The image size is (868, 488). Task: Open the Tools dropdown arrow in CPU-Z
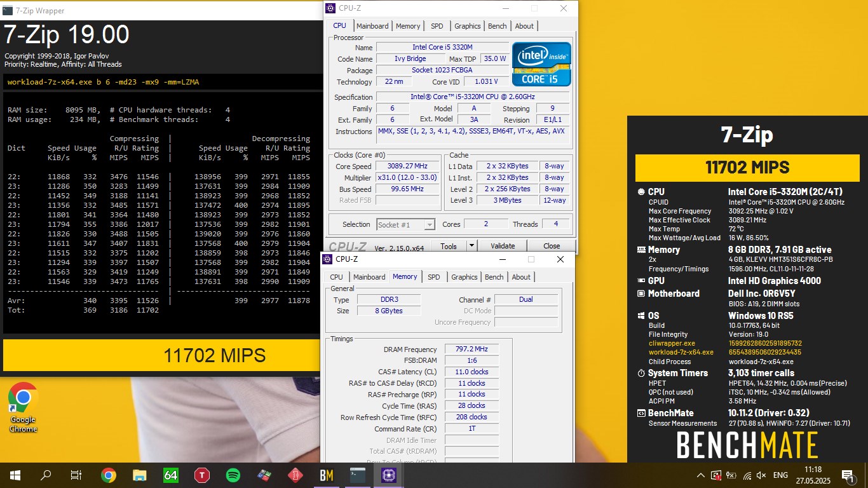point(471,246)
